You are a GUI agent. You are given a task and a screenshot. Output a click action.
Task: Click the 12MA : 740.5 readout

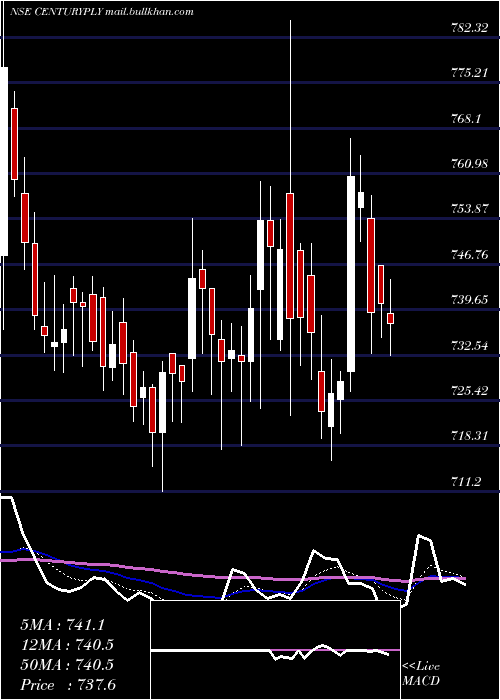coord(67,645)
